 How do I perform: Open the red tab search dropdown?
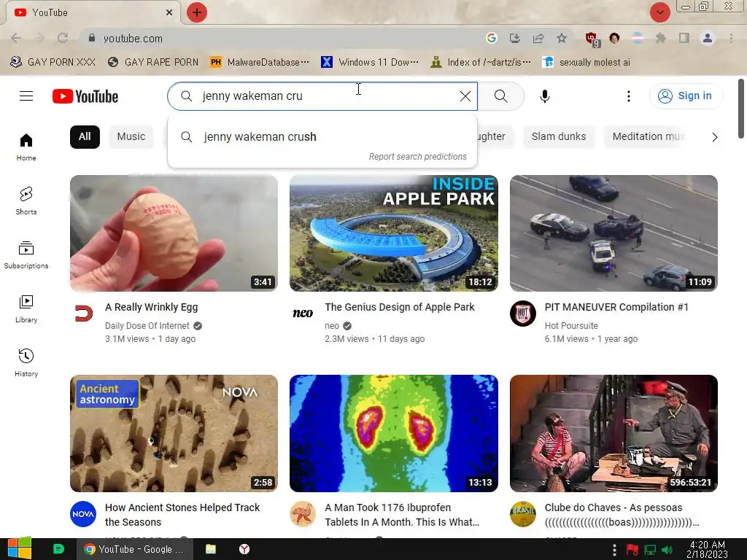[659, 12]
